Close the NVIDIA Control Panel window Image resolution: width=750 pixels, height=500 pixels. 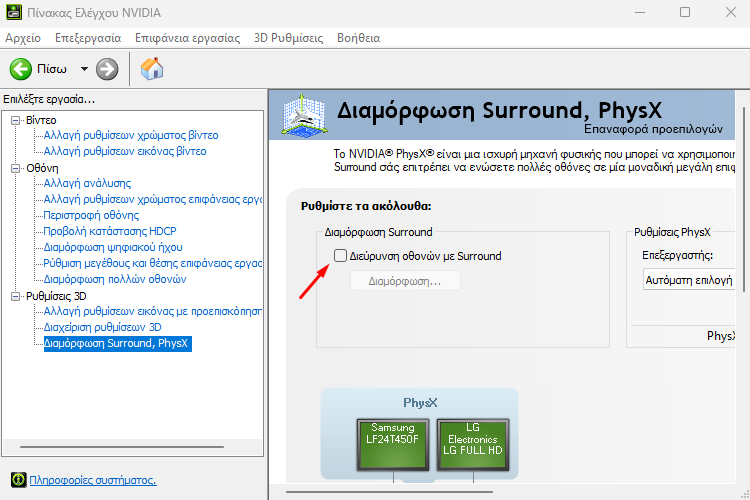coord(730,12)
